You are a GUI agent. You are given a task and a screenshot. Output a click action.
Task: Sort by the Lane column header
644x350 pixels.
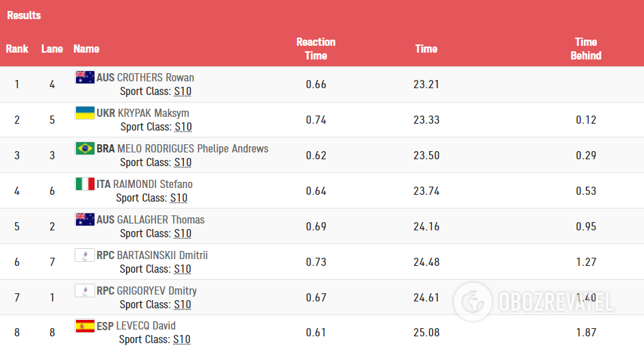52,49
